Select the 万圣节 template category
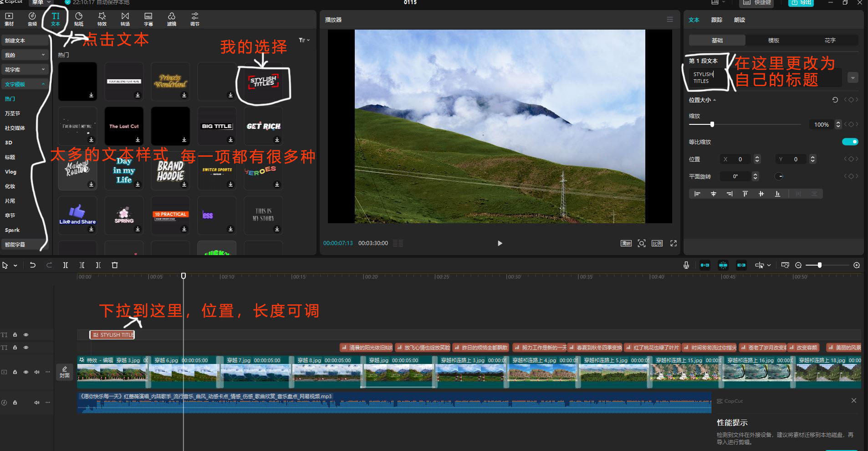868x451 pixels. 12,113
